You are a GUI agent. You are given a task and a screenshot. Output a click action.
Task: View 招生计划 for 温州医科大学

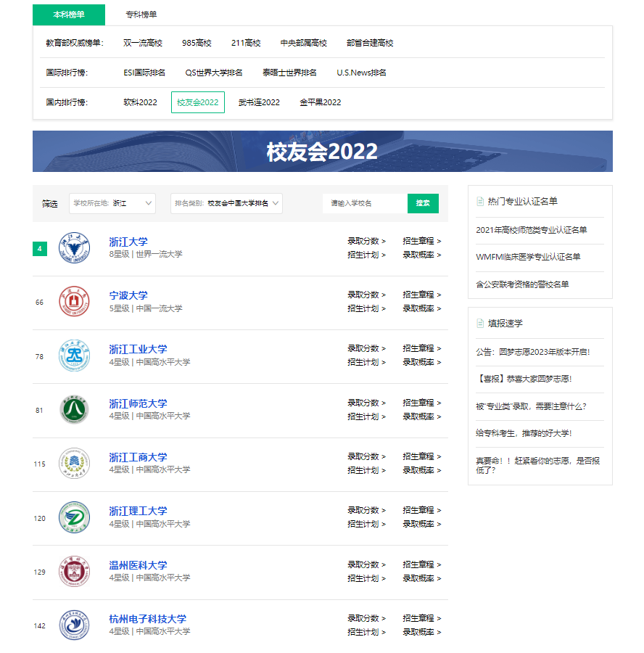(367, 578)
